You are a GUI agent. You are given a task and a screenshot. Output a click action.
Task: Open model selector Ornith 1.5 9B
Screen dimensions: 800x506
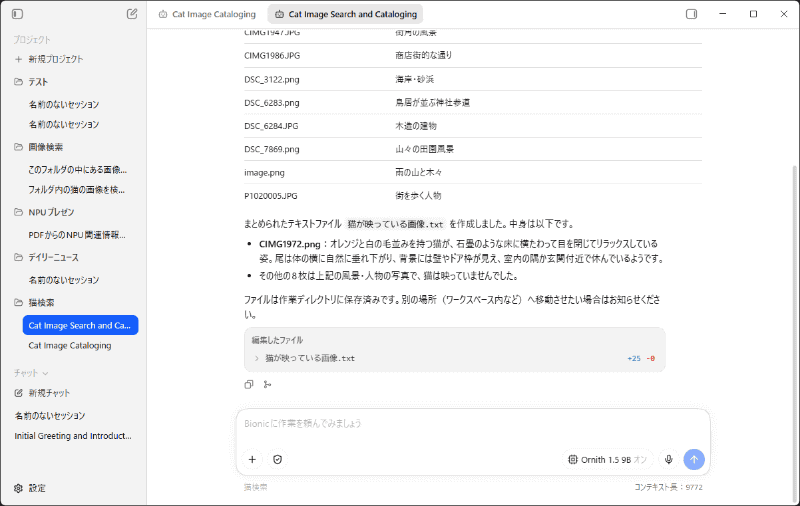click(x=608, y=460)
